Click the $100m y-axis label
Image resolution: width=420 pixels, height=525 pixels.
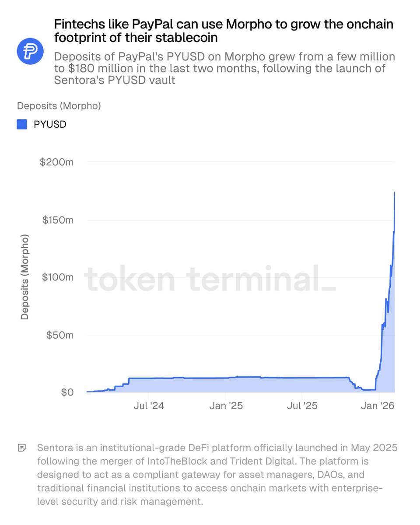58,277
